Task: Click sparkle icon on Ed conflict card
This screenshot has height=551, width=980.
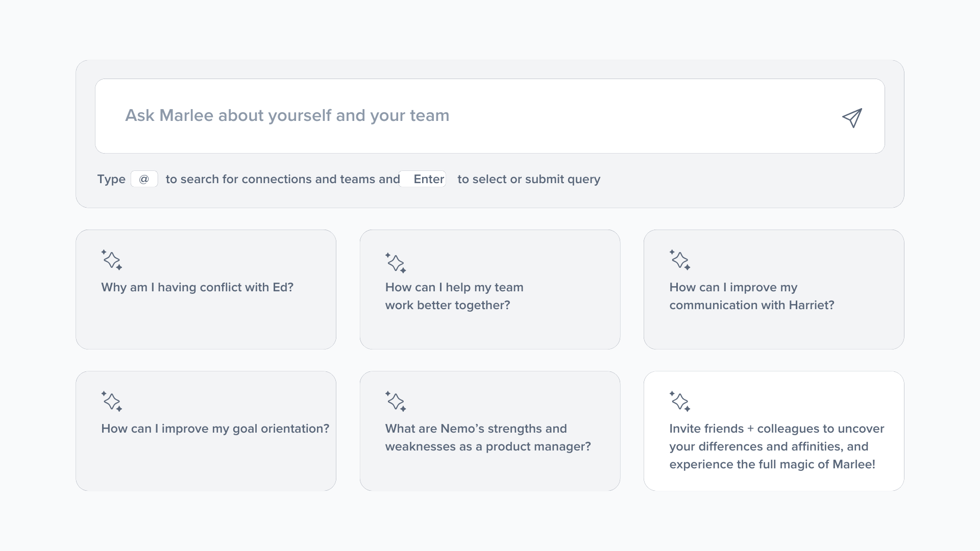Action: pyautogui.click(x=112, y=260)
